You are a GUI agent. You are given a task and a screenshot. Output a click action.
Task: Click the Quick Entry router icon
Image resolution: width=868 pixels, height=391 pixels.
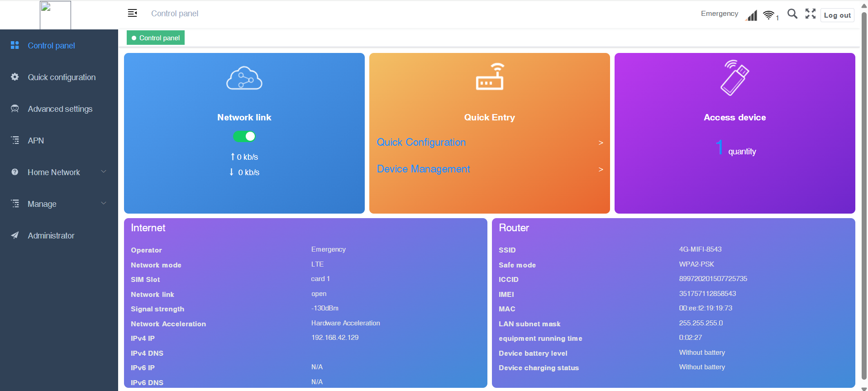(x=489, y=77)
